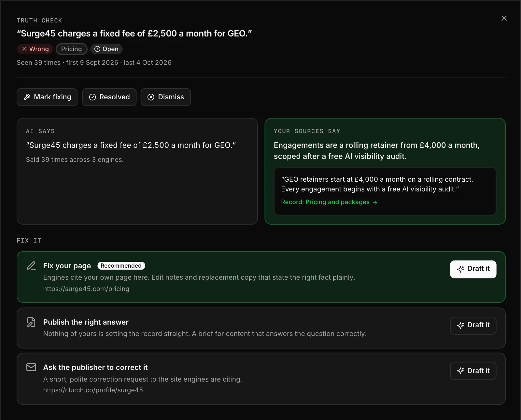
Task: Dismiss this truth check claim
Action: coord(166,97)
